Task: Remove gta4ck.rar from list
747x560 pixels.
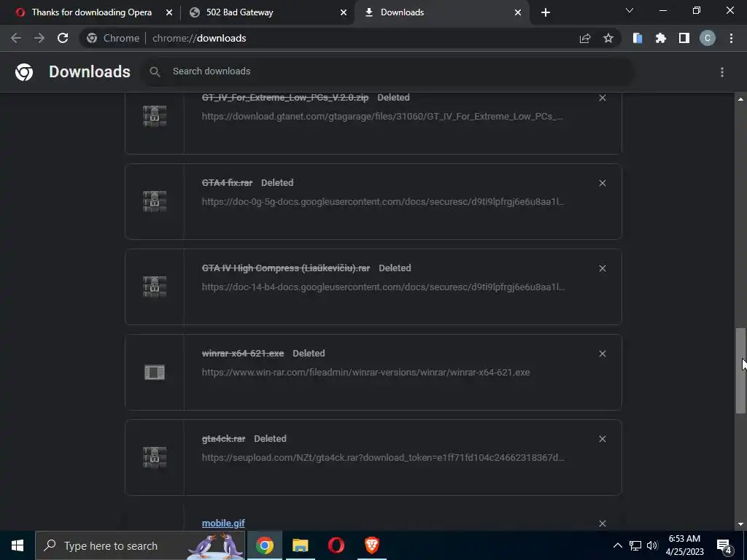Action: 603,439
